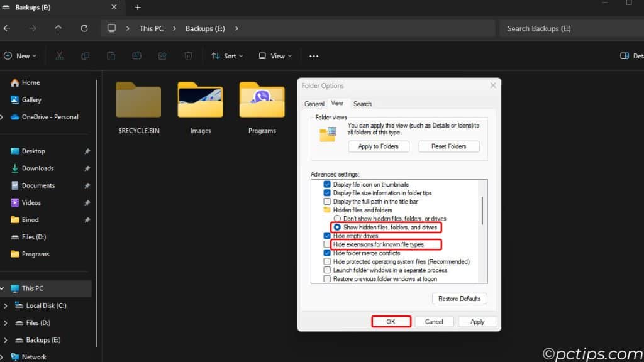This screenshot has height=362, width=644.
Task: Switch to the General tab in Folder Options
Action: click(314, 104)
